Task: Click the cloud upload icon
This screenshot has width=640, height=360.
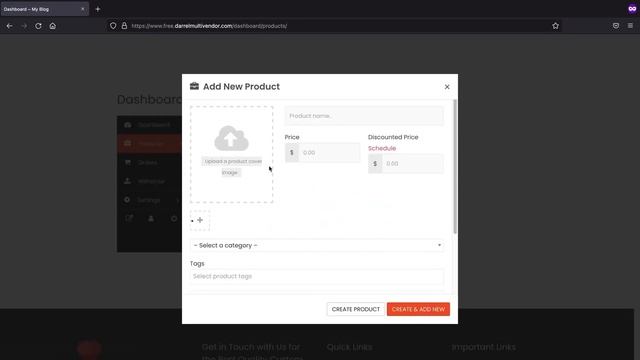Action: [231, 138]
